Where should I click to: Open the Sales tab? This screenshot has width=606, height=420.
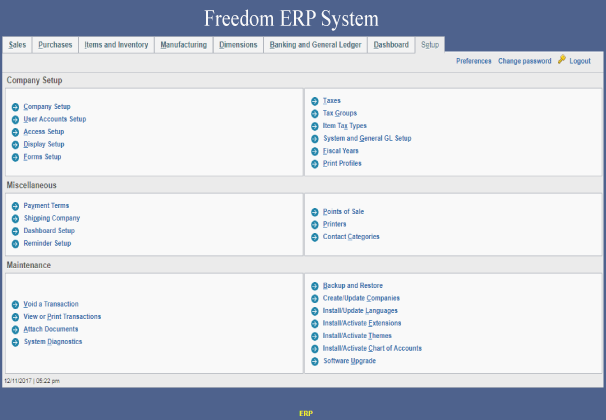coord(17,45)
